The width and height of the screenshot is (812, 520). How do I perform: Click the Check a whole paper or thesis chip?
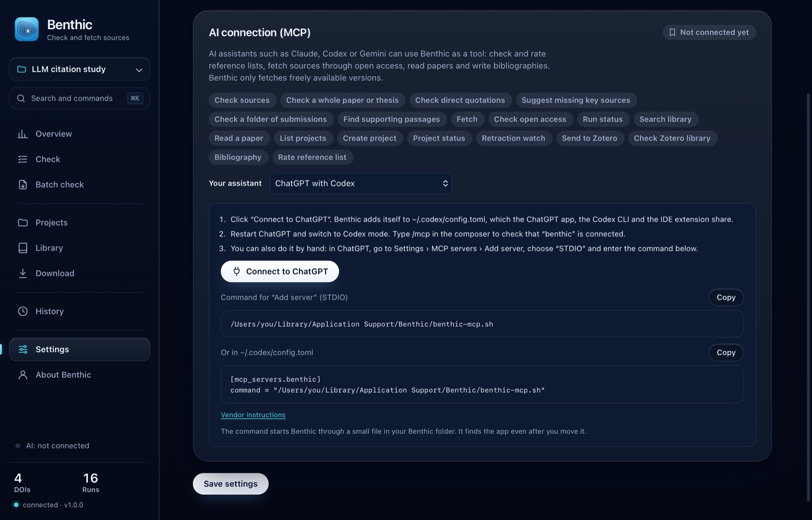click(x=342, y=100)
